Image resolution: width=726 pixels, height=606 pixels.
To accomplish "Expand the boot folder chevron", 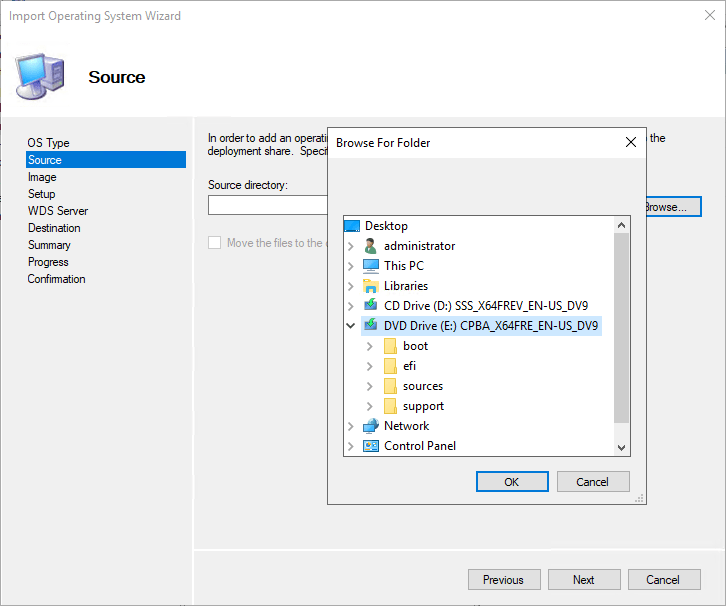I will pyautogui.click(x=370, y=346).
